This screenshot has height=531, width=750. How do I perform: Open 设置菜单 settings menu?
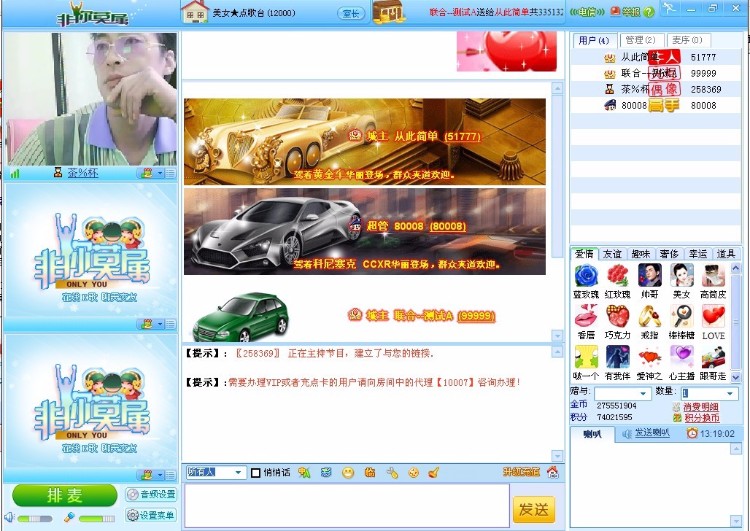(x=151, y=515)
